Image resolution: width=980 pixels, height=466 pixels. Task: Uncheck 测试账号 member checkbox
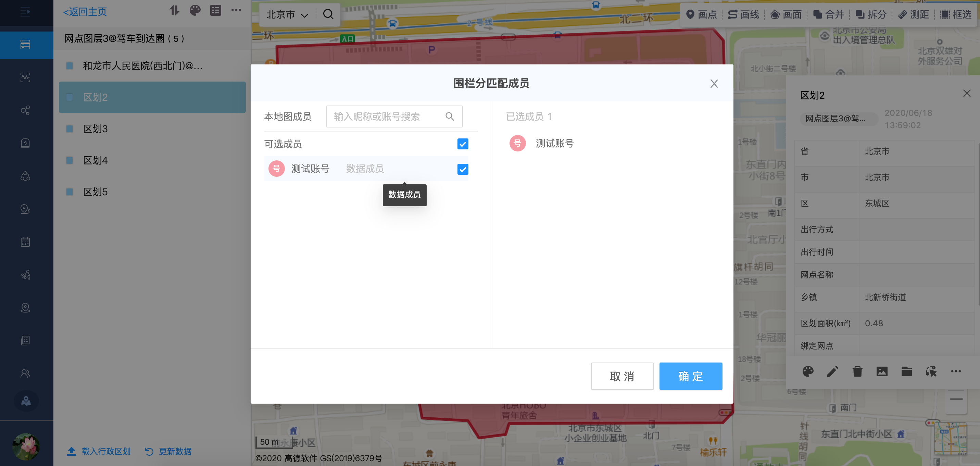coord(463,169)
